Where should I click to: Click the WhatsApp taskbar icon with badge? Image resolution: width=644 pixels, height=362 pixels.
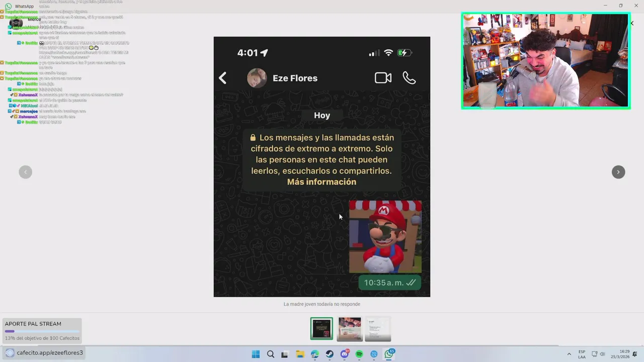point(389,354)
